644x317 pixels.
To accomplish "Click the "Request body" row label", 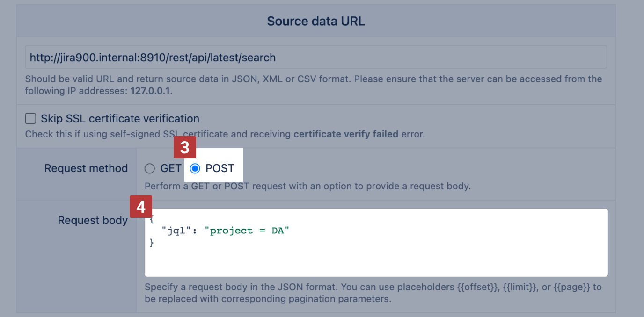I will tap(93, 220).
